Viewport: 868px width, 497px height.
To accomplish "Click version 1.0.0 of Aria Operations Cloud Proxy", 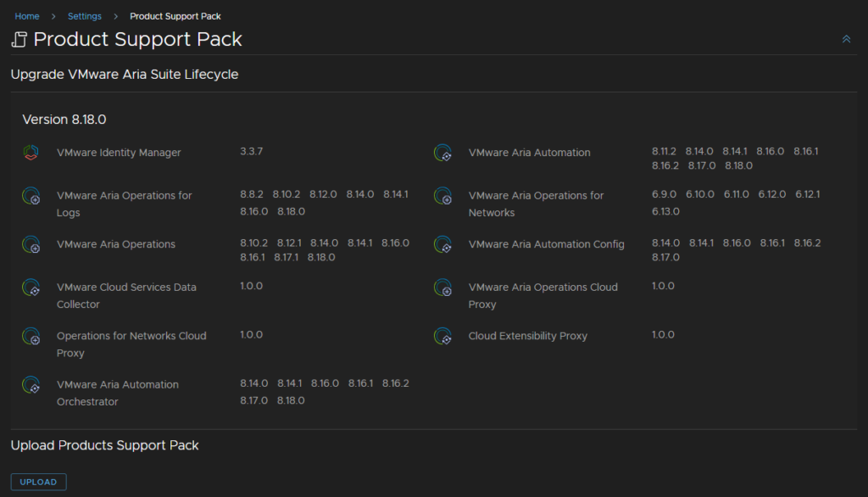I will tap(663, 287).
